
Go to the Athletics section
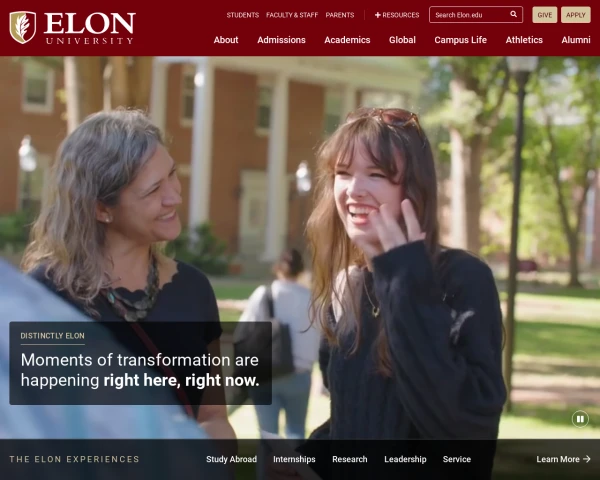pos(524,40)
